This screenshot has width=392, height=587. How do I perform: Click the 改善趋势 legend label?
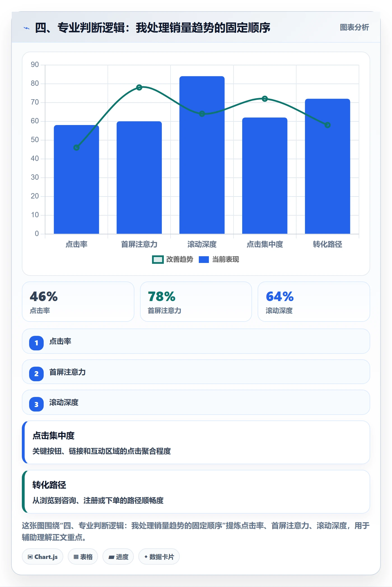click(179, 260)
